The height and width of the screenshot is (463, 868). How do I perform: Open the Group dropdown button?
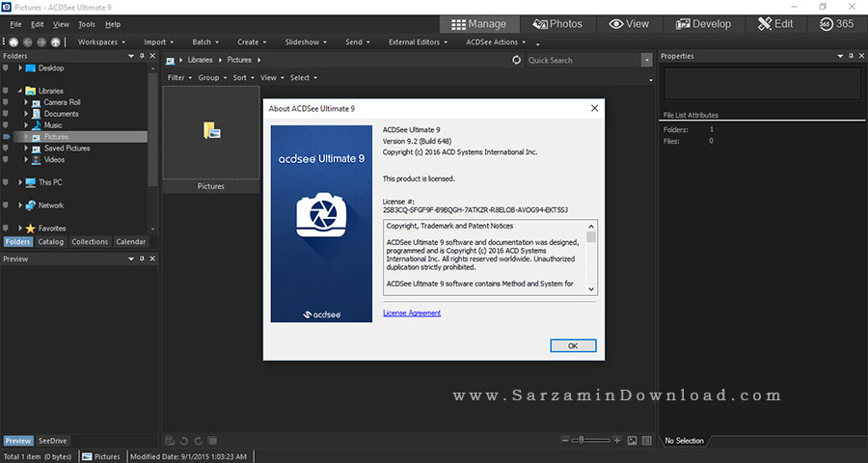pos(212,77)
